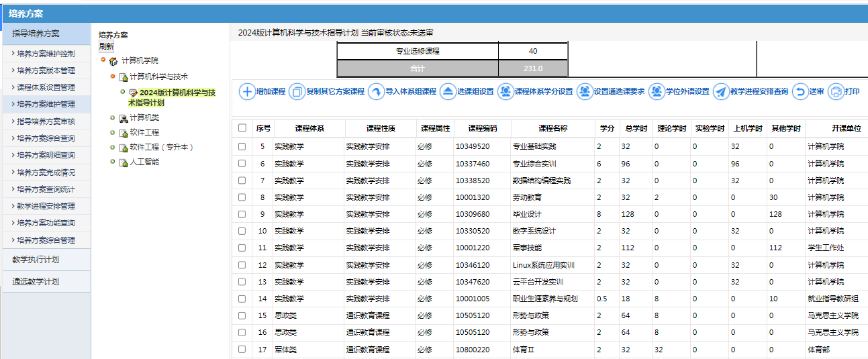Check the box for row 9 毕业设计
Viewport: 868px width, 359px height.
click(242, 214)
